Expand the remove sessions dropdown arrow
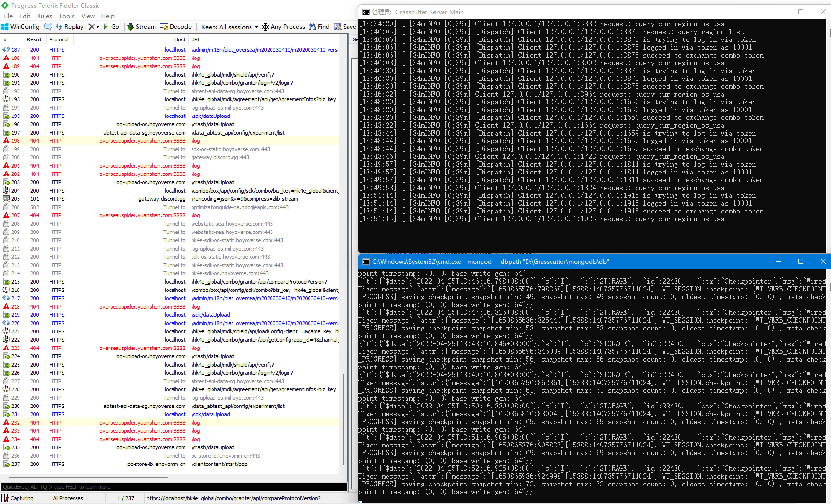The image size is (831, 504). (97, 26)
